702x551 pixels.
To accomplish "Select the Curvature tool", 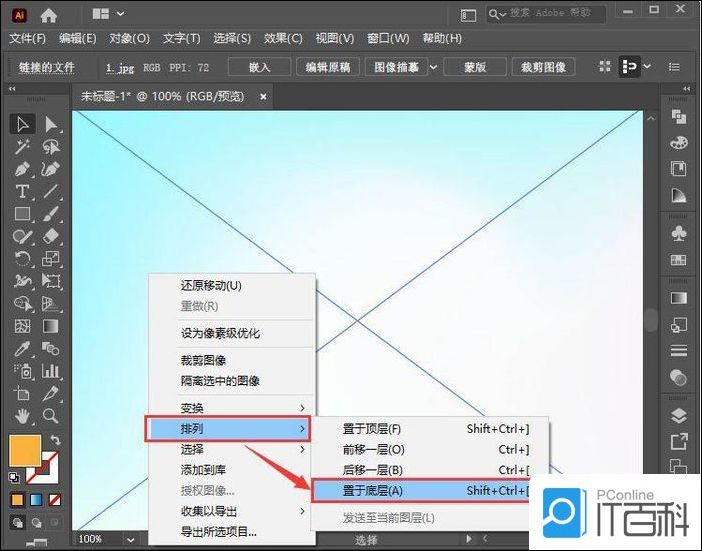I will coord(51,169).
